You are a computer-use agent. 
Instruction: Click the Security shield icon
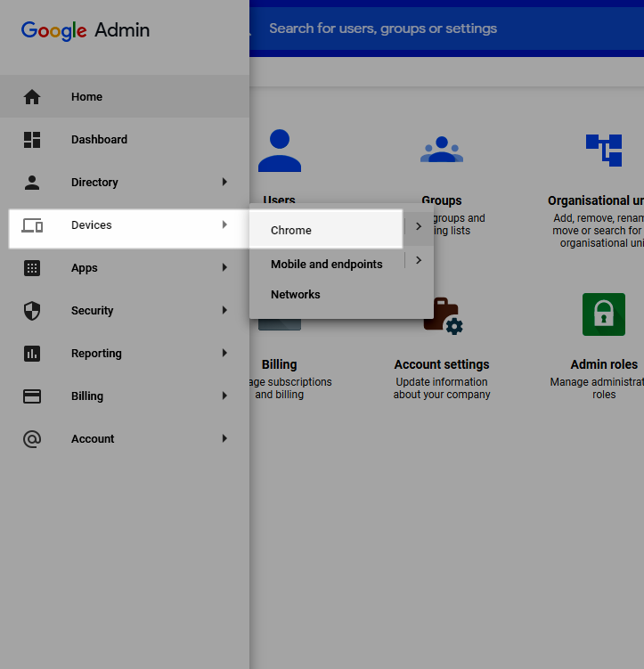tap(32, 311)
